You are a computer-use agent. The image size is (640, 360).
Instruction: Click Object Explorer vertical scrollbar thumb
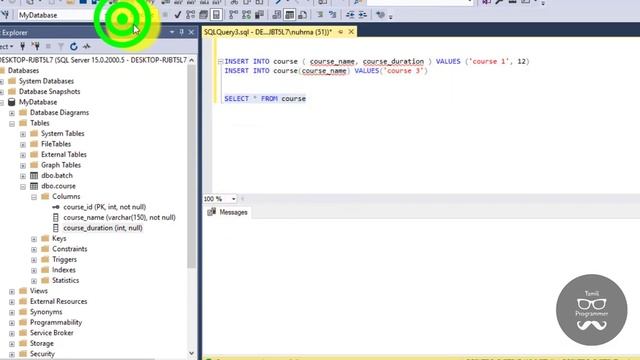click(x=191, y=167)
